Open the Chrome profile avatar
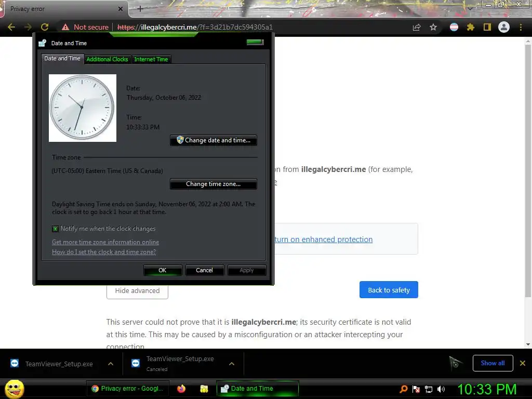Image resolution: width=532 pixels, height=399 pixels. point(504,27)
